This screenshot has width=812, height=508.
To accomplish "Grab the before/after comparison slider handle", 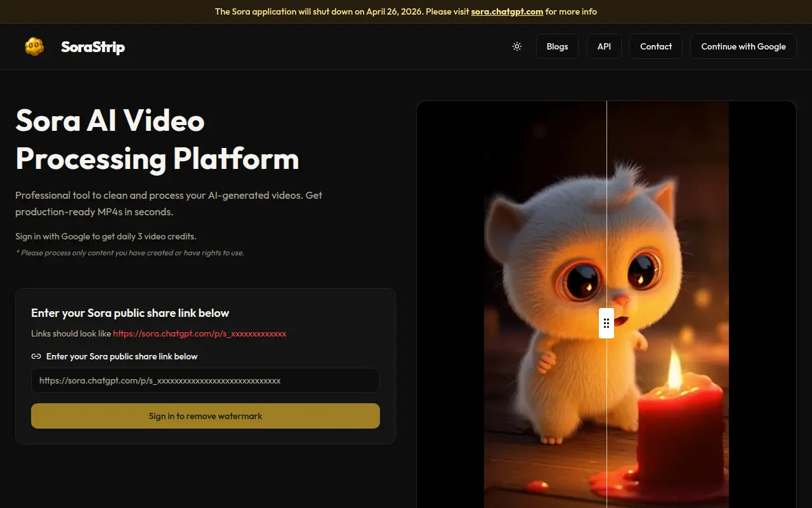I will tap(606, 323).
